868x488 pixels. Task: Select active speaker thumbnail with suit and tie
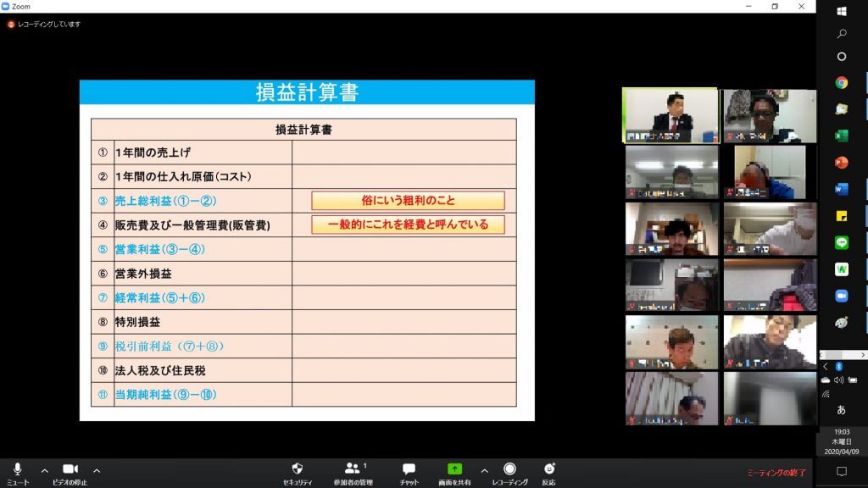coord(671,115)
